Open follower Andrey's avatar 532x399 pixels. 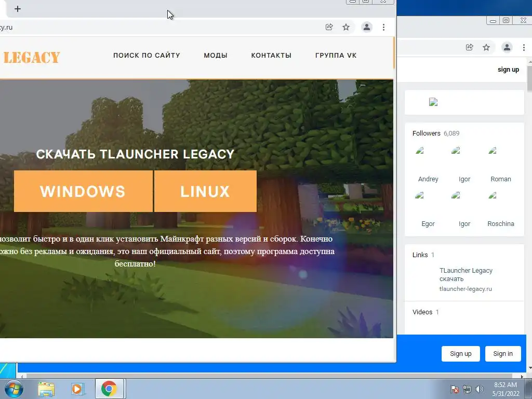click(420, 151)
